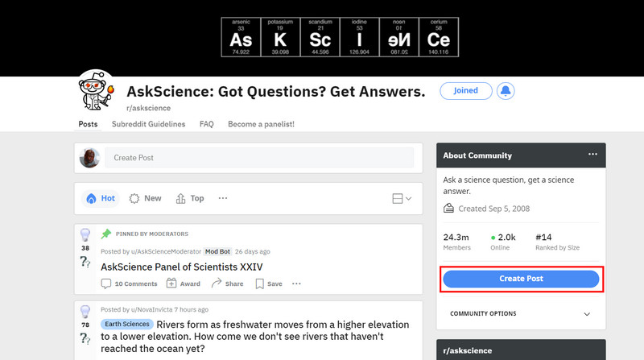Viewport: 644px width, 360px height.
Task: Open About Community three-dot menu
Action: pyautogui.click(x=593, y=155)
